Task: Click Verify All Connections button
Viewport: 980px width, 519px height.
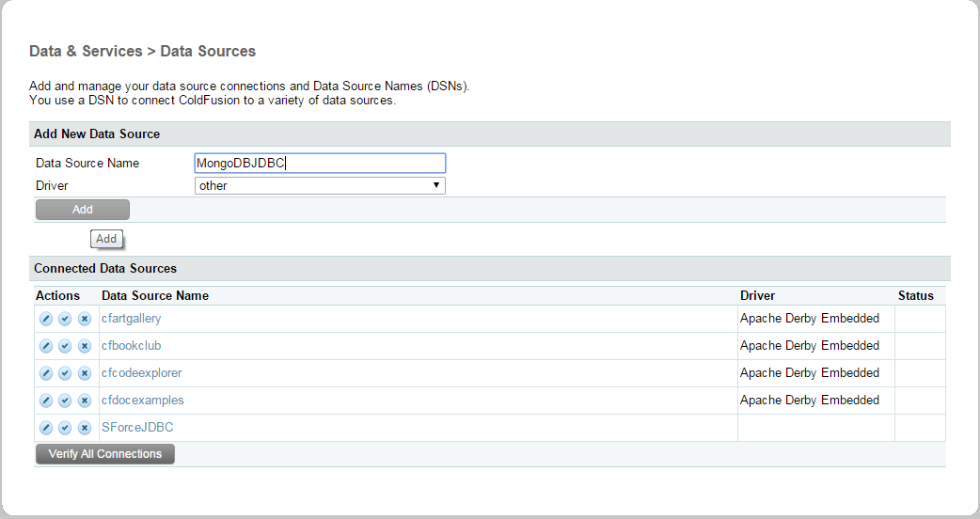Action: tap(105, 454)
